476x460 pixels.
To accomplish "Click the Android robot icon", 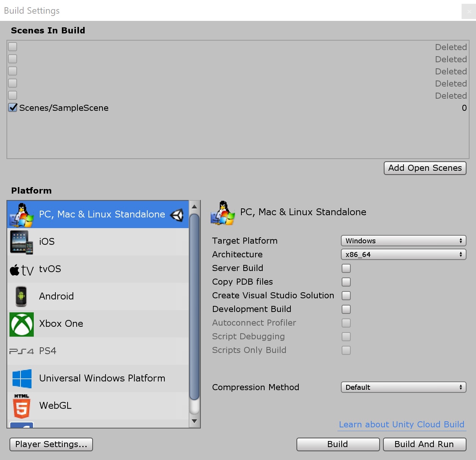I will click(x=21, y=296).
